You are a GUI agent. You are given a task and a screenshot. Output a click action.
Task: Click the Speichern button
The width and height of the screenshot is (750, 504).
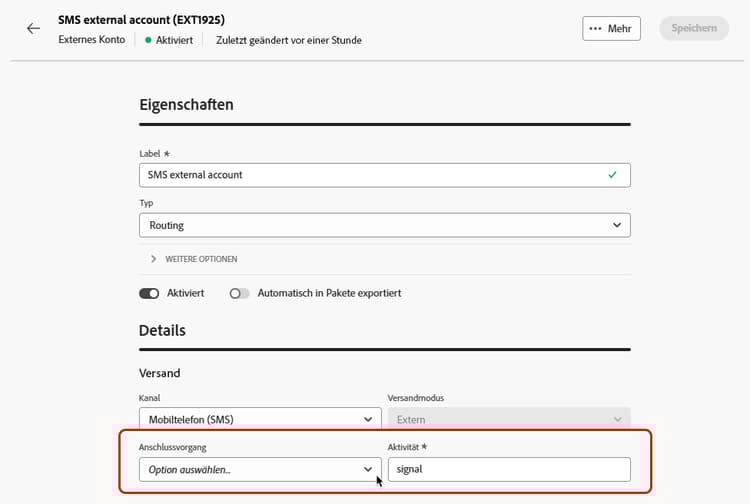694,28
